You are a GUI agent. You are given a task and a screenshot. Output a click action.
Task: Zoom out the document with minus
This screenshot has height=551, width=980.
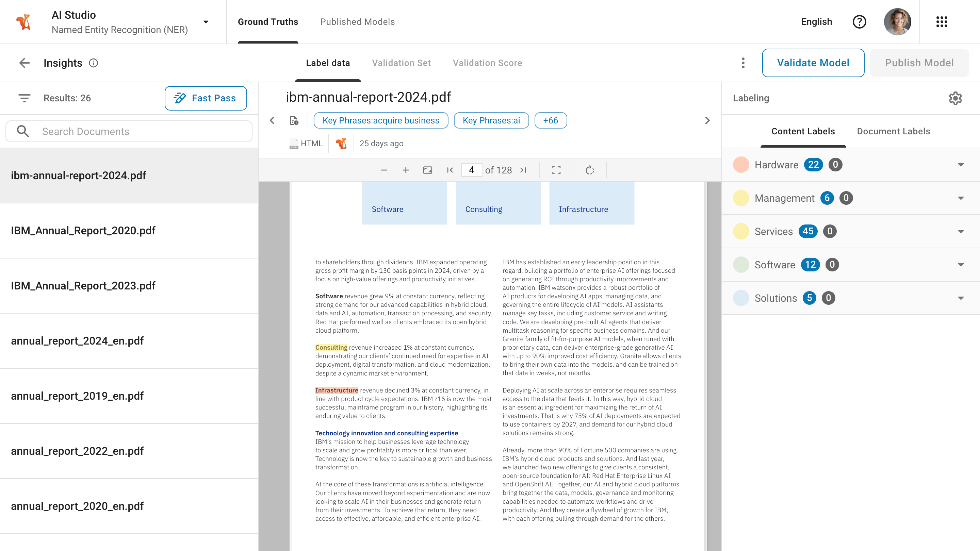[384, 170]
